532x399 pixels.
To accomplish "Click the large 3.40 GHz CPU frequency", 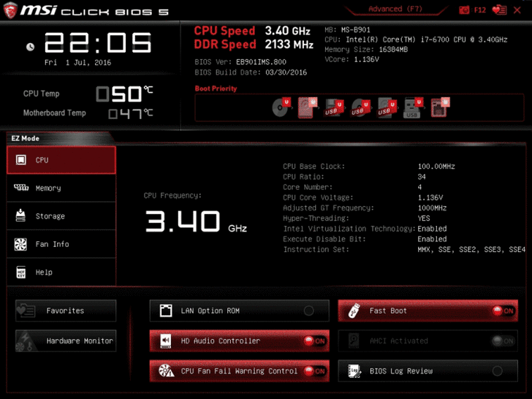I will point(196,221).
